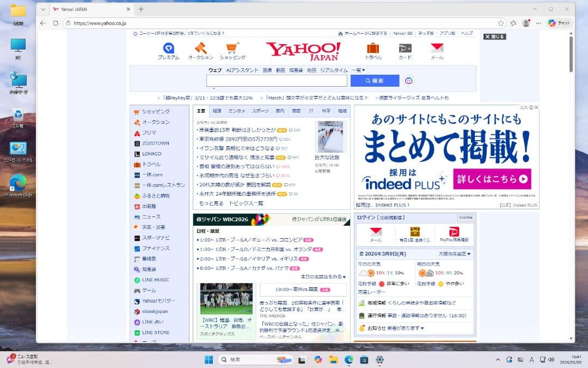Open the Premium (プレミアム) service icon

[x=168, y=48]
